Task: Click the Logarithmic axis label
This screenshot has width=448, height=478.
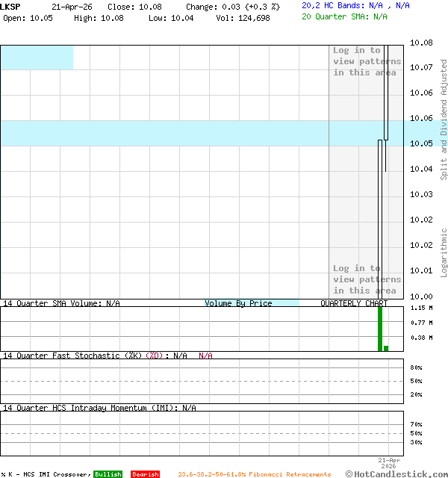Action: pos(444,252)
